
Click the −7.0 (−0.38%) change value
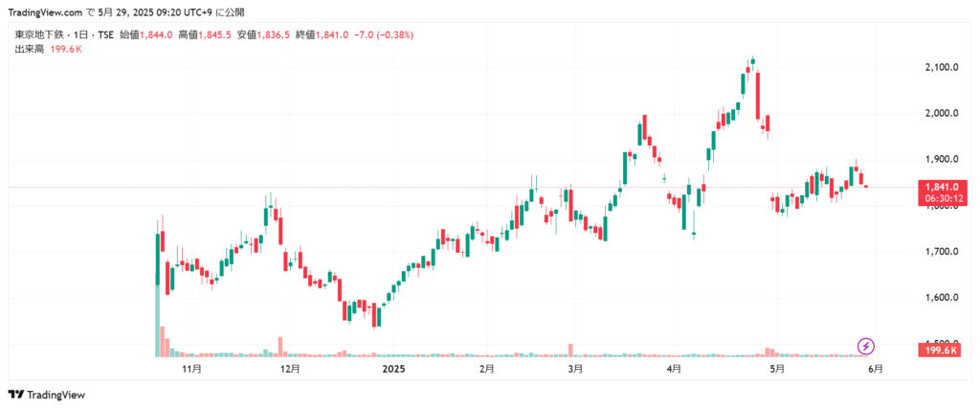[383, 35]
